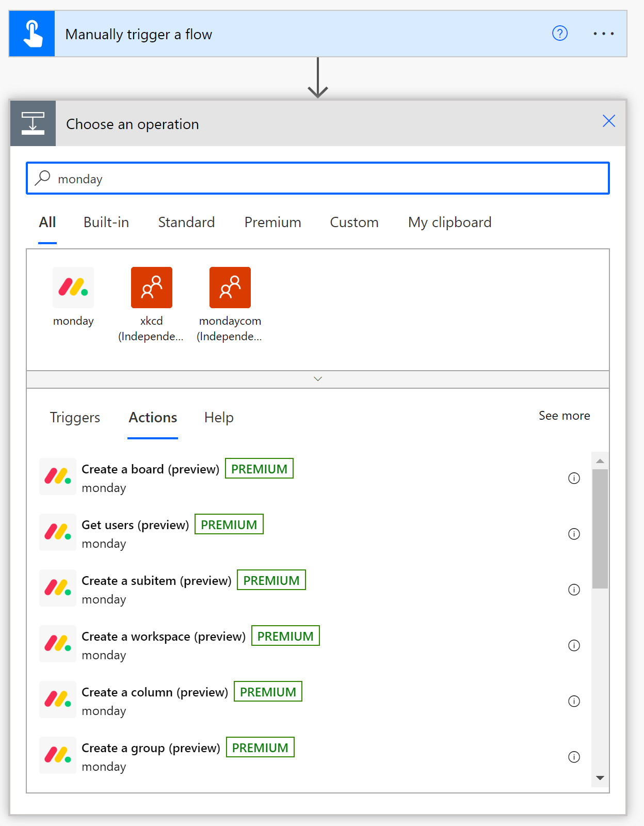Click PREMIUM badge on Get users

[x=229, y=525]
